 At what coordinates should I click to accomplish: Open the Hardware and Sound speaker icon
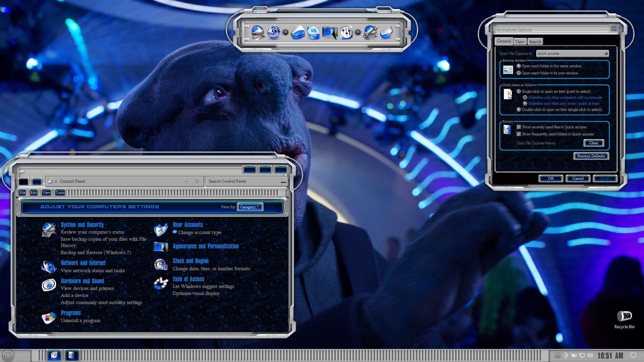pyautogui.click(x=49, y=285)
